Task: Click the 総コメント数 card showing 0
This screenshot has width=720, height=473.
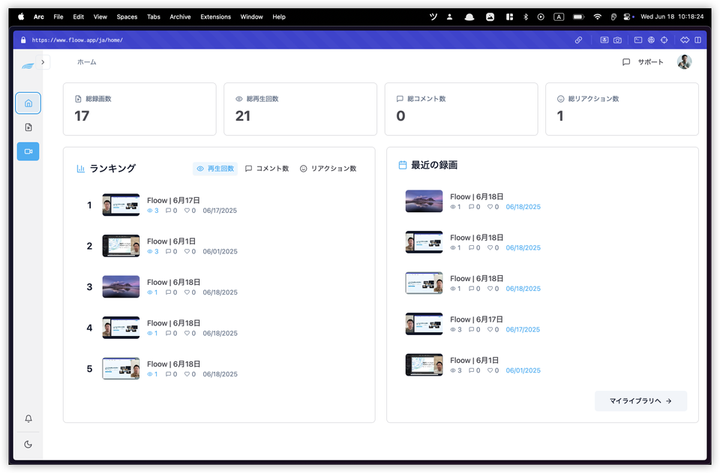Action: [461, 109]
